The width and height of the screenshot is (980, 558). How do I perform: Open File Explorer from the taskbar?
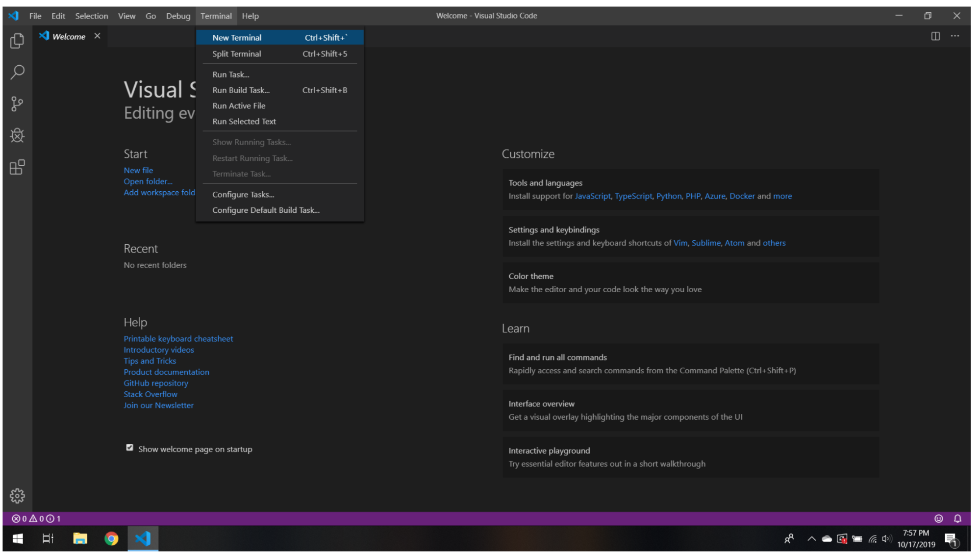coord(80,539)
